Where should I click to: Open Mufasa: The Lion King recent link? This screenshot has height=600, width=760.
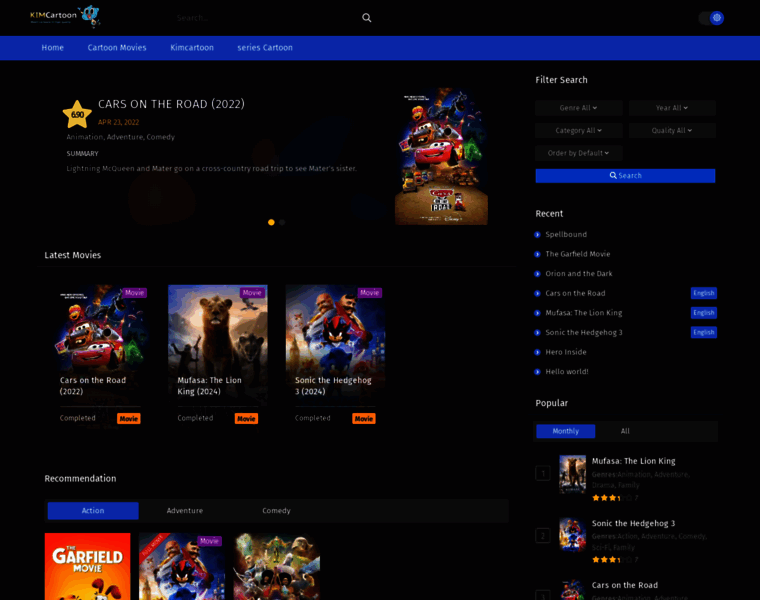coord(584,313)
